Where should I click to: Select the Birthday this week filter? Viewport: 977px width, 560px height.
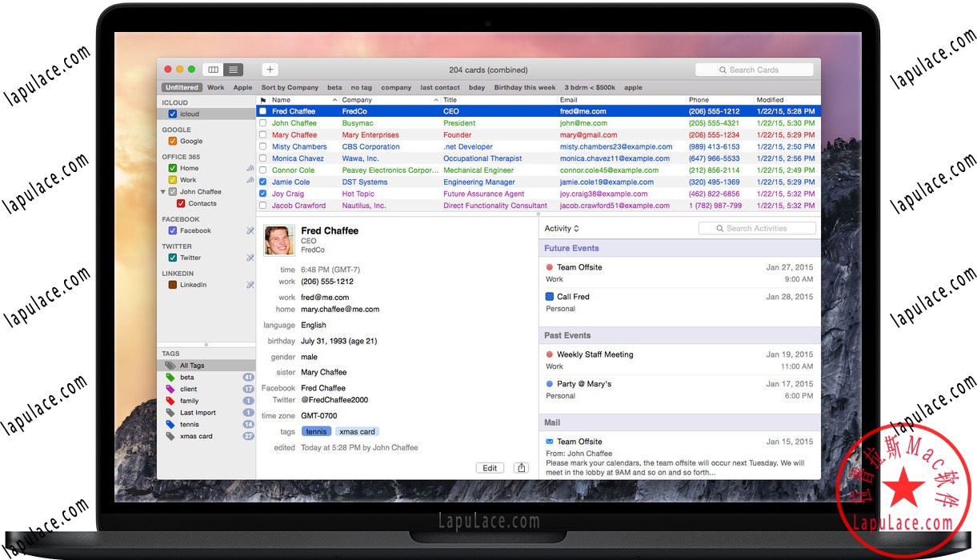coord(525,87)
